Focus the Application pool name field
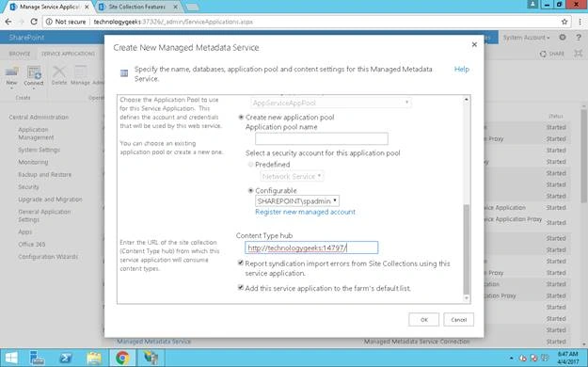 pos(322,139)
